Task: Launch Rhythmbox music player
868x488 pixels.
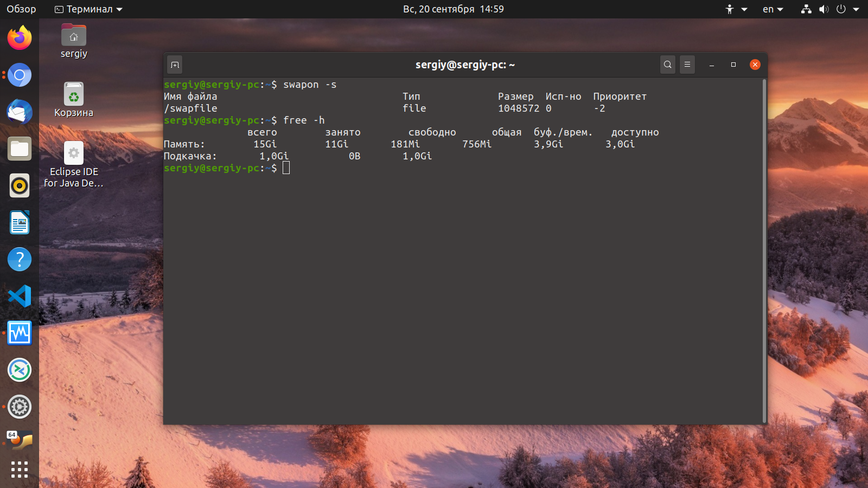Action: point(20,185)
